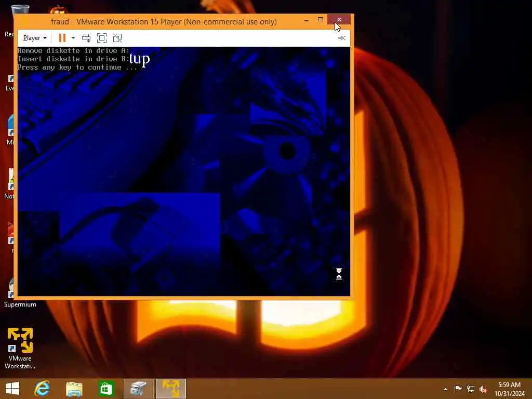Open the Player menu dropdown

tap(35, 38)
